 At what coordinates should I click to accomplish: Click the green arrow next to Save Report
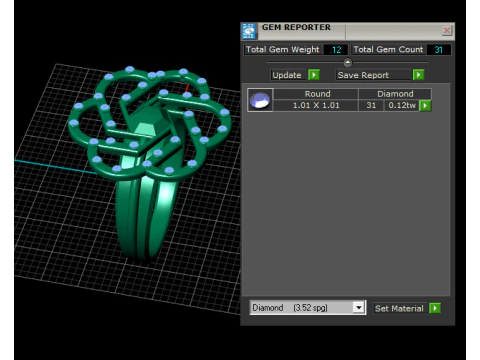418,75
